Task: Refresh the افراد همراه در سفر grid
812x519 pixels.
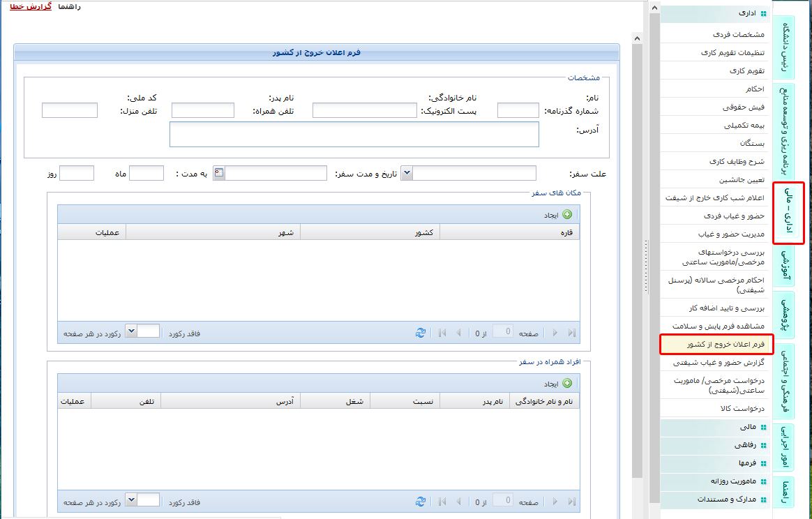Action: pyautogui.click(x=421, y=502)
